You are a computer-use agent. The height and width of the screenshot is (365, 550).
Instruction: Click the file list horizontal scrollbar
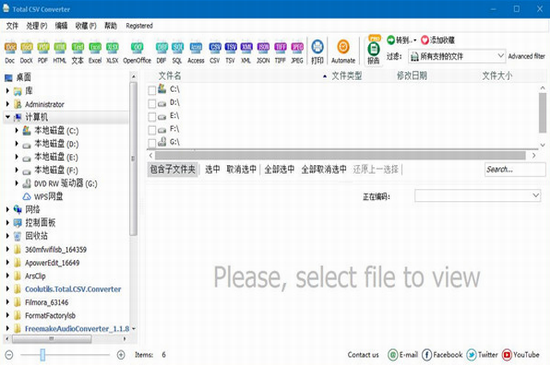[340, 155]
